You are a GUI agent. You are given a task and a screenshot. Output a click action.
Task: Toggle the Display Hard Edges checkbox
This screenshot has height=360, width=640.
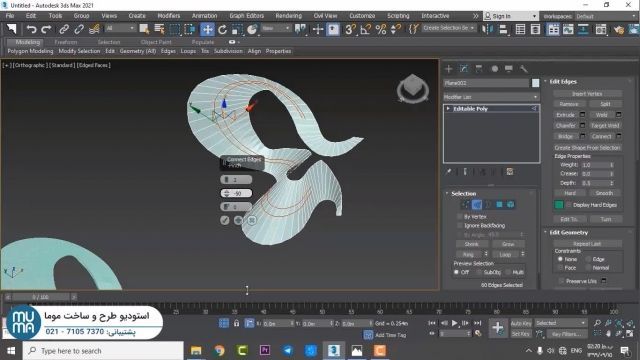point(569,205)
